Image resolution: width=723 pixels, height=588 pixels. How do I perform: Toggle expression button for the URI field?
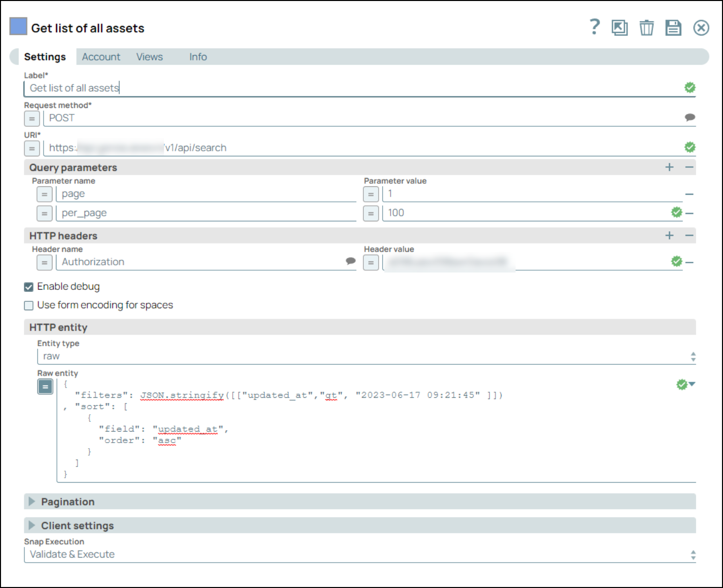(32, 148)
